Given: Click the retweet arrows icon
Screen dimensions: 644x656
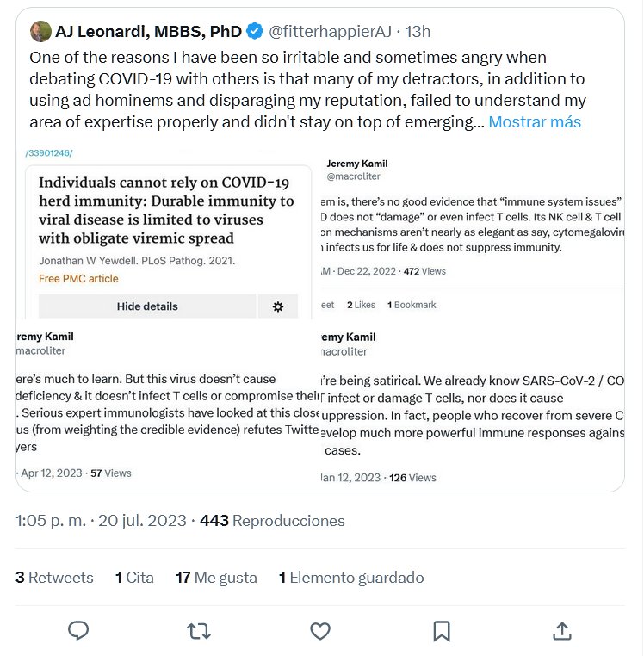Looking at the screenshot, I should [x=199, y=631].
